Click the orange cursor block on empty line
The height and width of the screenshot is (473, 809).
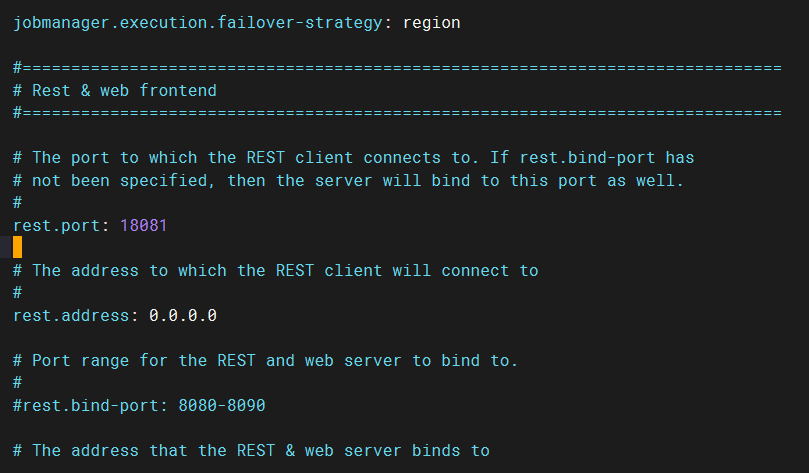pyautogui.click(x=18, y=247)
